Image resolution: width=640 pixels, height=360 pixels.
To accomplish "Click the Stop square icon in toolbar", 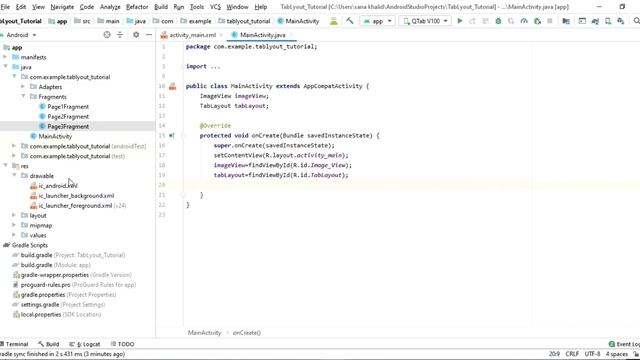I will tap(550, 21).
